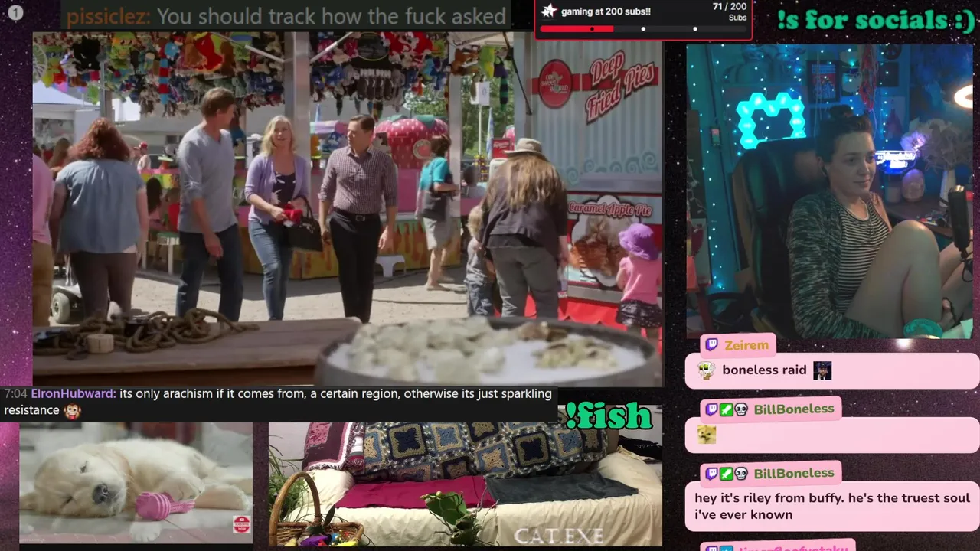
Task: Click the moderator sword badge above the dog emote
Action: pos(726,409)
